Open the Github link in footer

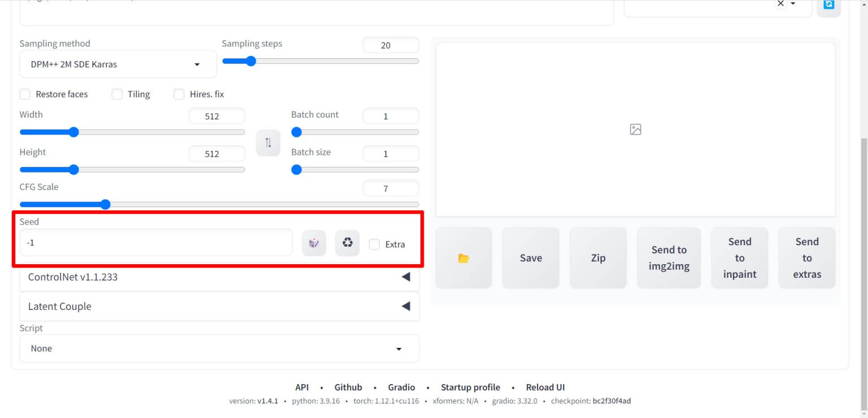click(x=348, y=387)
